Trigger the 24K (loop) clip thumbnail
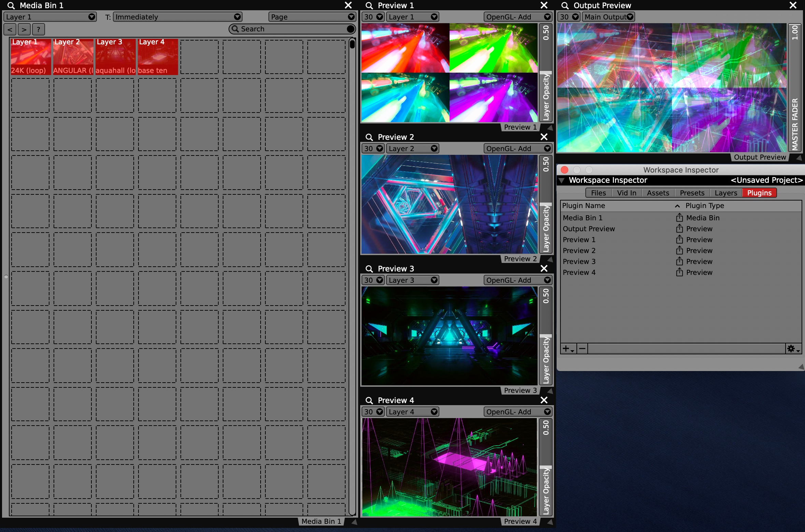 31,57
